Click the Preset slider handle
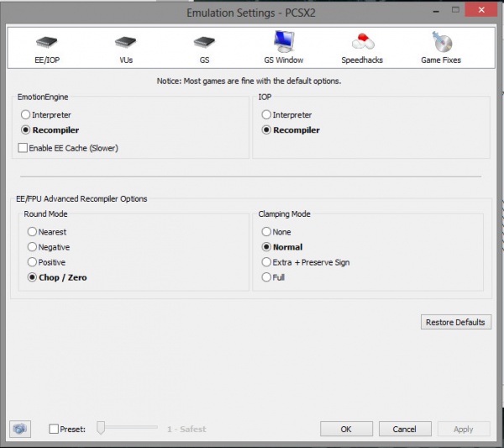Screen dimensions: 504x448 [x=101, y=428]
